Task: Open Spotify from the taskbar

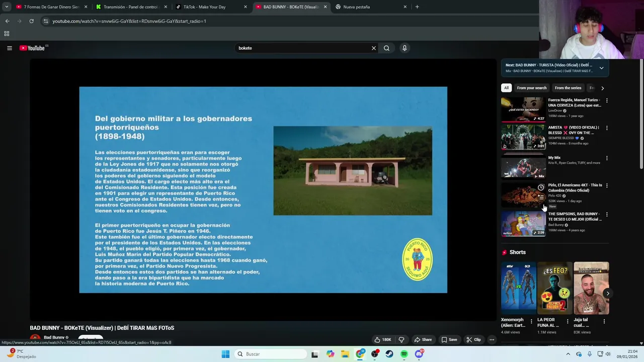Action: [404, 354]
